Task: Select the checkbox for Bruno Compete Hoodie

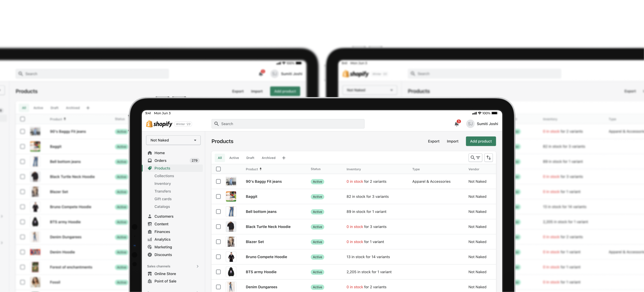Action: pos(218,257)
